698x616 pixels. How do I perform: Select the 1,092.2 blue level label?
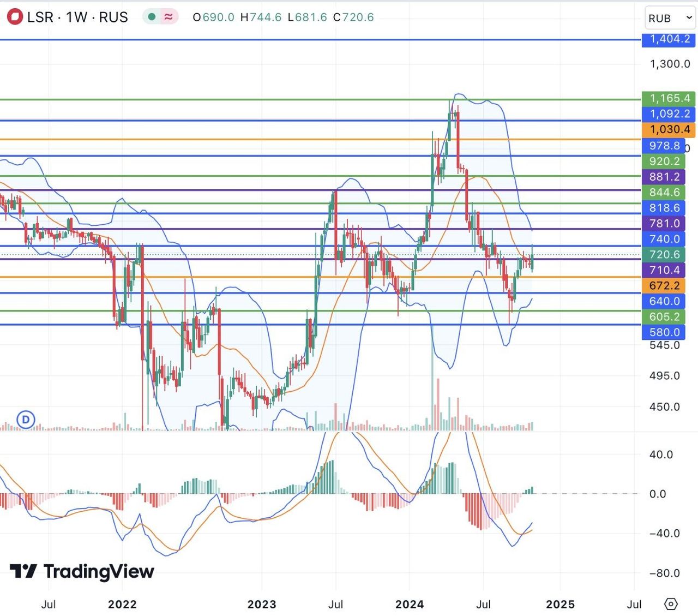(x=669, y=113)
